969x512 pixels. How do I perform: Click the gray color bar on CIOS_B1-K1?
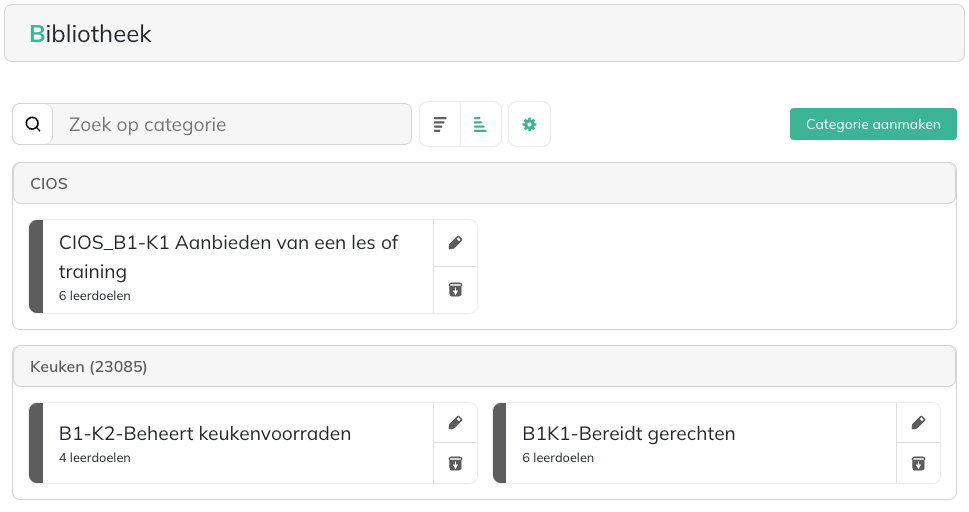pyautogui.click(x=36, y=267)
